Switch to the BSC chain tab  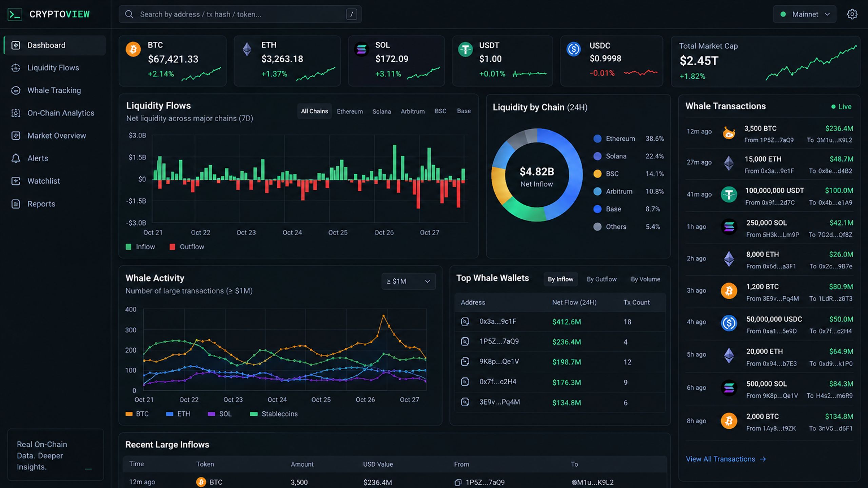pyautogui.click(x=440, y=111)
